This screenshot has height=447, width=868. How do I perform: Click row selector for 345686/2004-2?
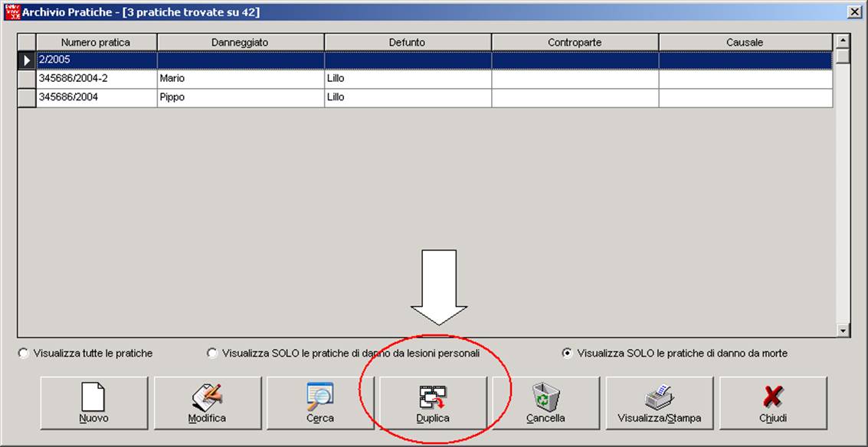tap(27, 79)
